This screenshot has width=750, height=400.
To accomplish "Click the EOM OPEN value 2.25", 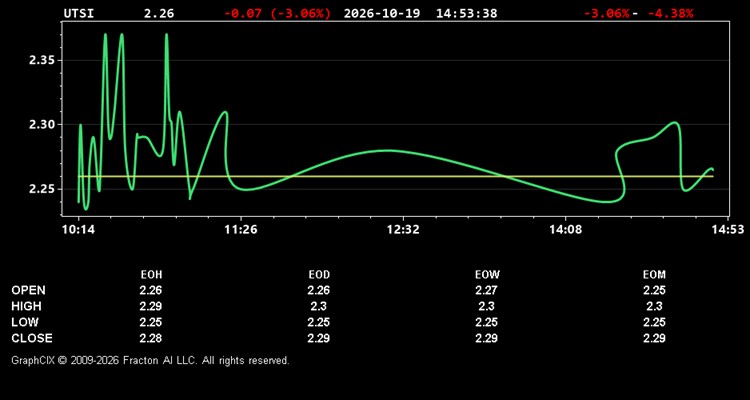I will tap(654, 290).
